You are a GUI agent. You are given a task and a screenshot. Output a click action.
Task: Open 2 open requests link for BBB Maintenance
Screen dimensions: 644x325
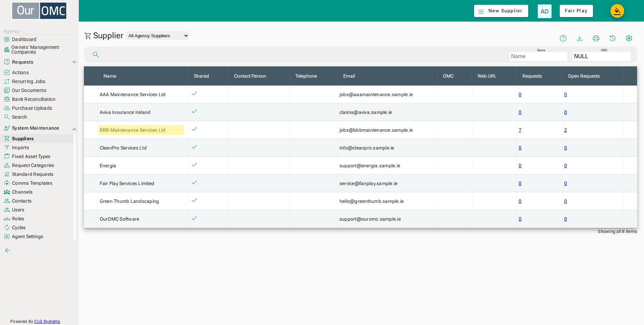566,130
